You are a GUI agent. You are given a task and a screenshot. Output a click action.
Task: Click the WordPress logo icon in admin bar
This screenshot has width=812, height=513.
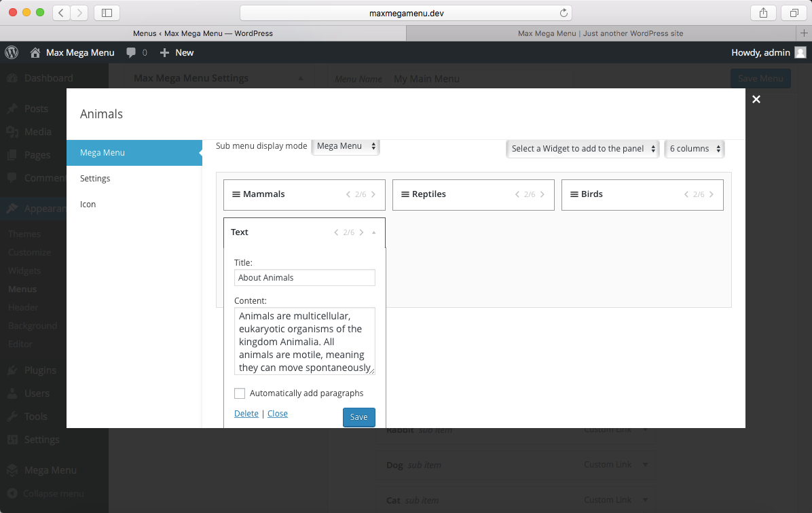(12, 52)
